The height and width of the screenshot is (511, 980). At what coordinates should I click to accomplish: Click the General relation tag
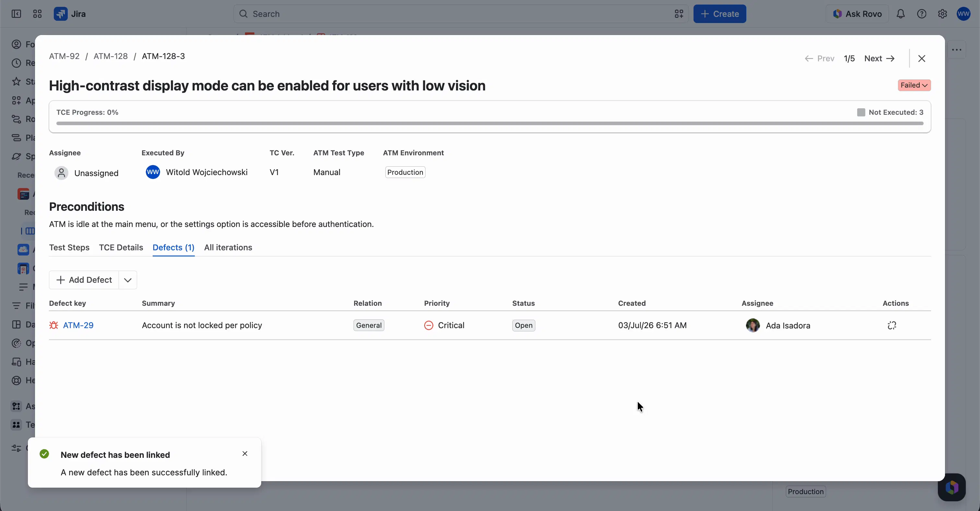[369, 325]
